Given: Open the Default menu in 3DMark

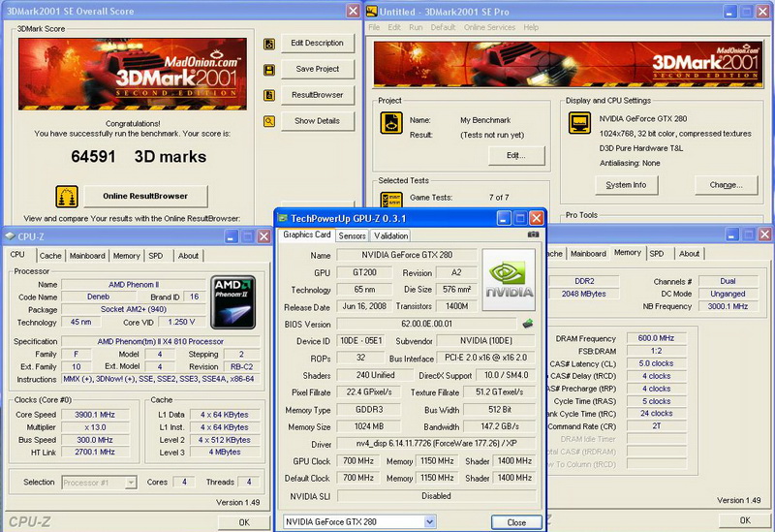Looking at the screenshot, I should coord(443,27).
